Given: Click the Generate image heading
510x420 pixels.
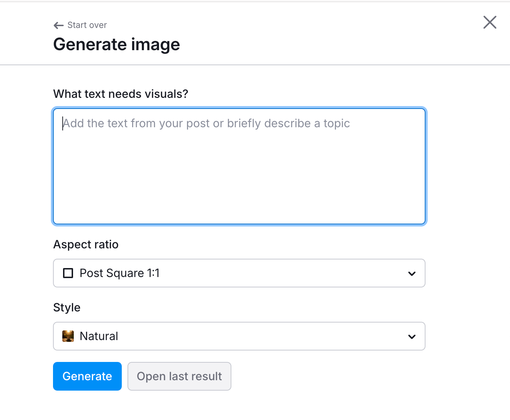Looking at the screenshot, I should coord(116,44).
